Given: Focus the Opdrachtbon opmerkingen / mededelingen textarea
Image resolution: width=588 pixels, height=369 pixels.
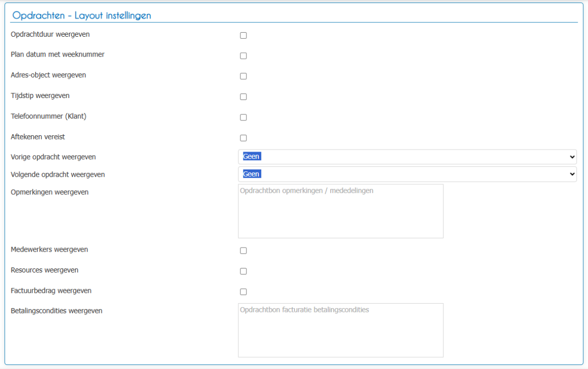Looking at the screenshot, I should pos(340,211).
